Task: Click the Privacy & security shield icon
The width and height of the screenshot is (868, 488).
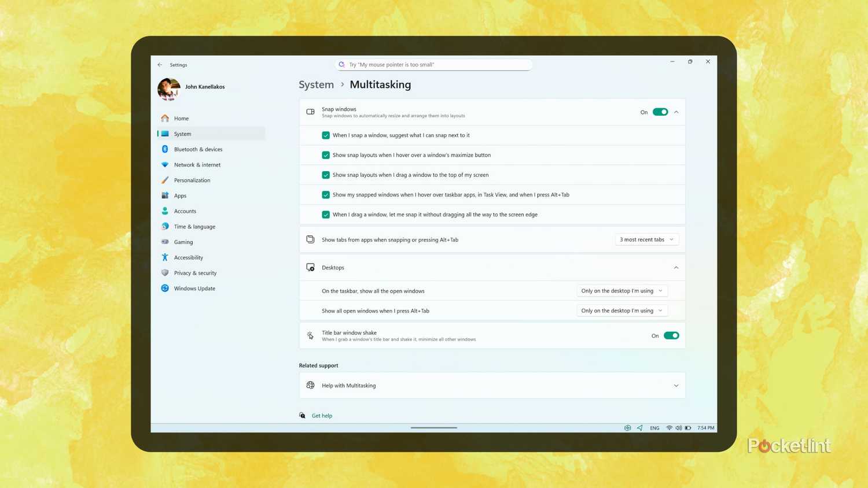Action: (165, 273)
